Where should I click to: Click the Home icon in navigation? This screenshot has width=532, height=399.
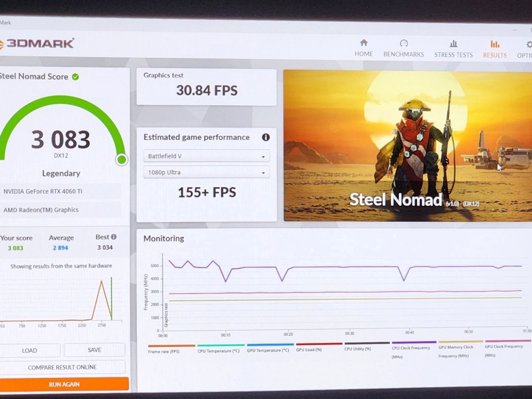364,43
